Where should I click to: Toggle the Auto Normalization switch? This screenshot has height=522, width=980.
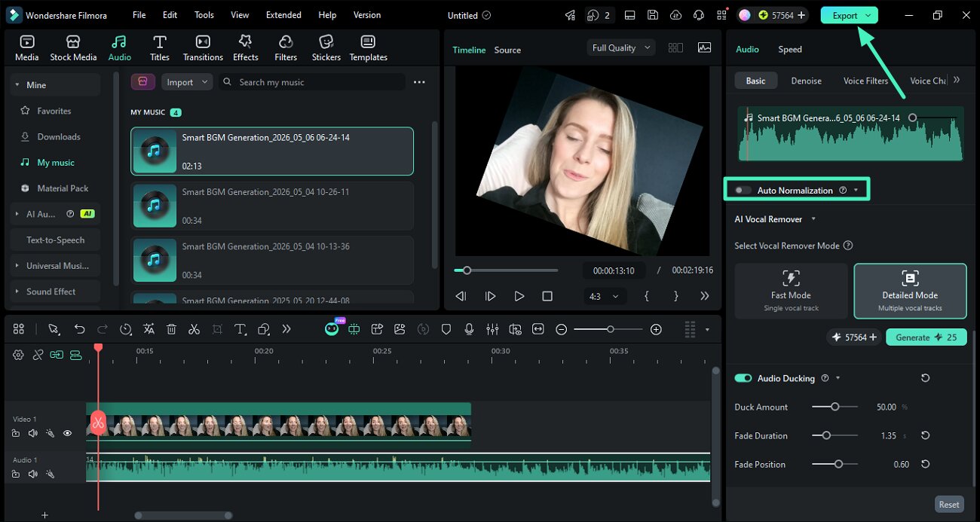743,191
